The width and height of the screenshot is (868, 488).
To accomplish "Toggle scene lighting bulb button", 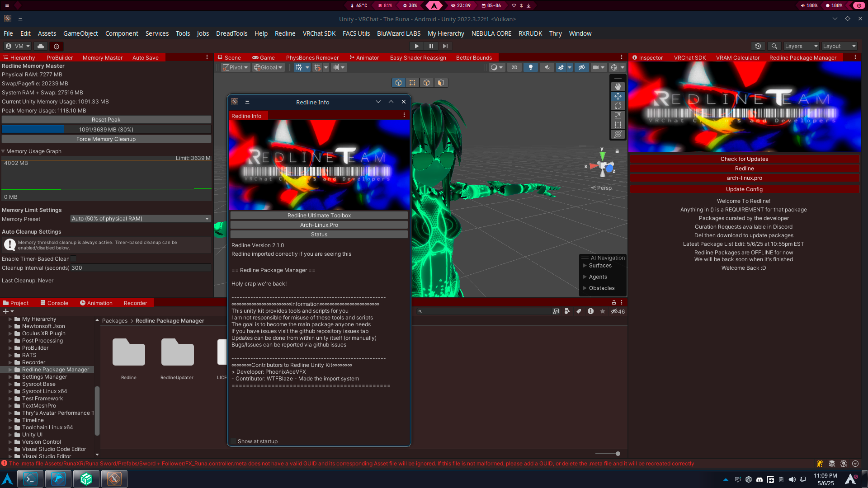I will coord(531,67).
